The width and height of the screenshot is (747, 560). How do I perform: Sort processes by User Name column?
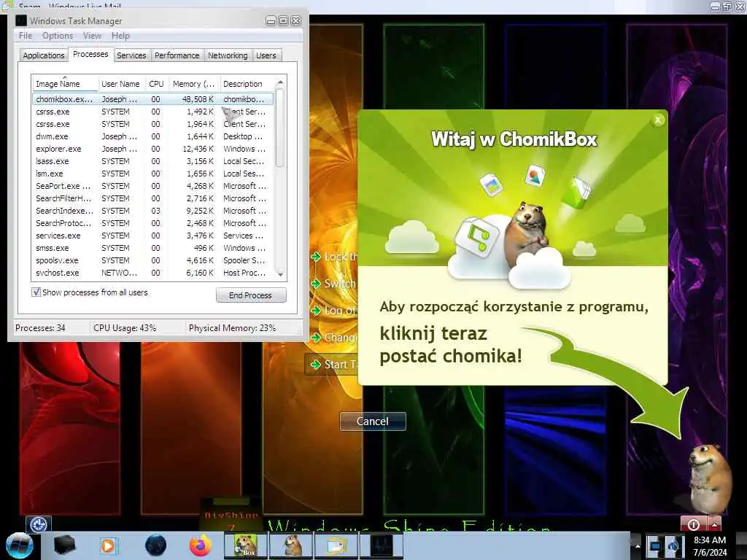pyautogui.click(x=121, y=84)
